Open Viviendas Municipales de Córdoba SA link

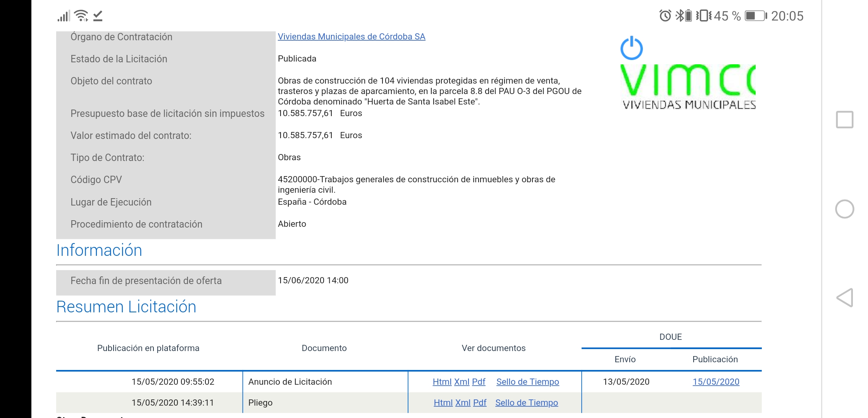(x=351, y=36)
